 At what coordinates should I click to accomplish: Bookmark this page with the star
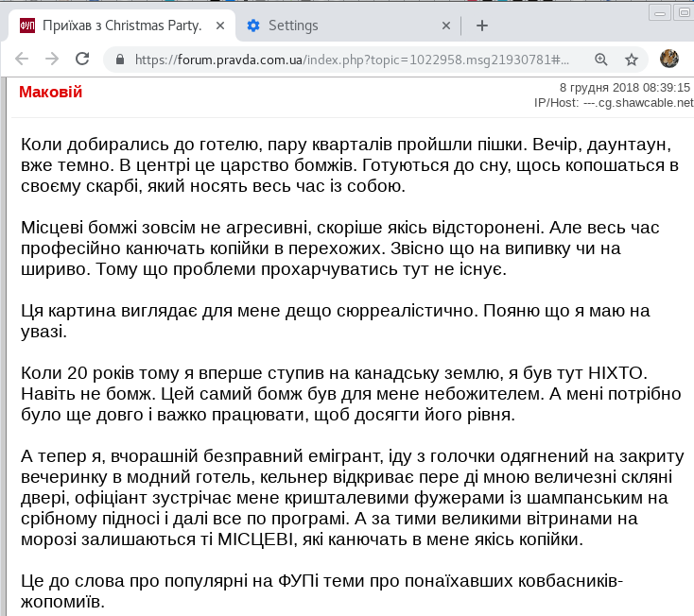[x=632, y=60]
